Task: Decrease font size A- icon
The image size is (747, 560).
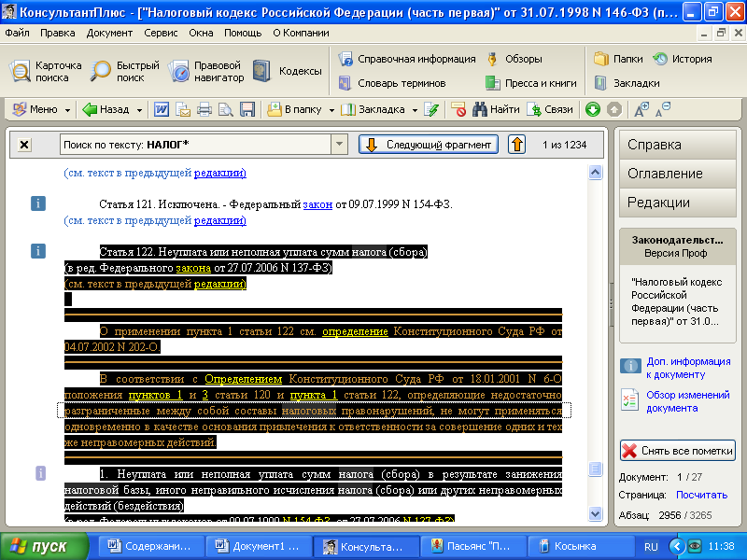Action: point(663,109)
